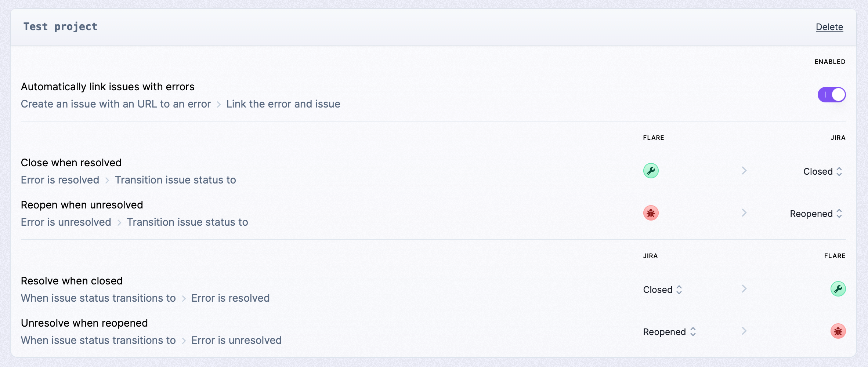This screenshot has width=868, height=367.
Task: Click the arrow chevron in Unresolve when reopened row
Action: point(744,331)
